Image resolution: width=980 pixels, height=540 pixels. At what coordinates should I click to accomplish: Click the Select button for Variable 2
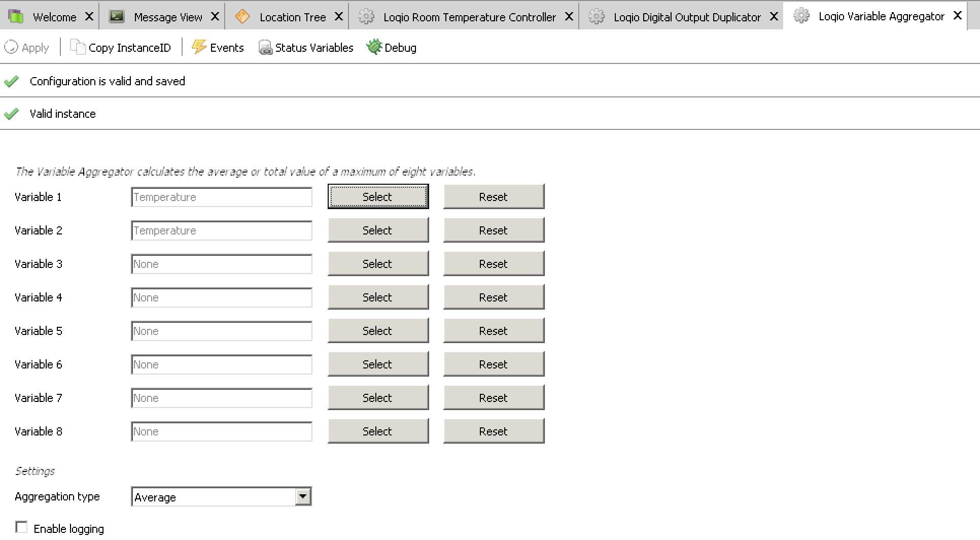(x=378, y=230)
